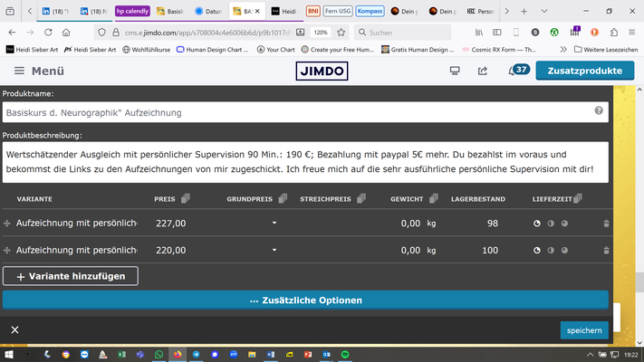644x362 pixels.
Task: Click the page scrollbar down arrow
Action: pos(639,342)
